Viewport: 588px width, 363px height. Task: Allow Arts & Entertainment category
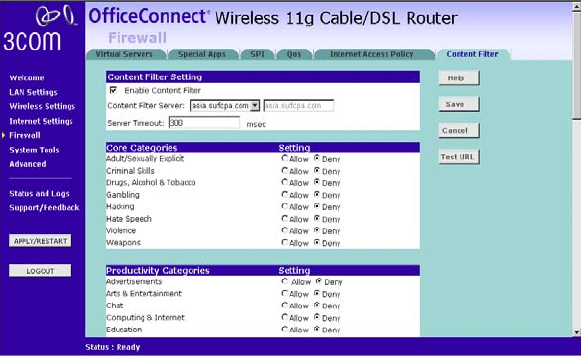coord(285,294)
